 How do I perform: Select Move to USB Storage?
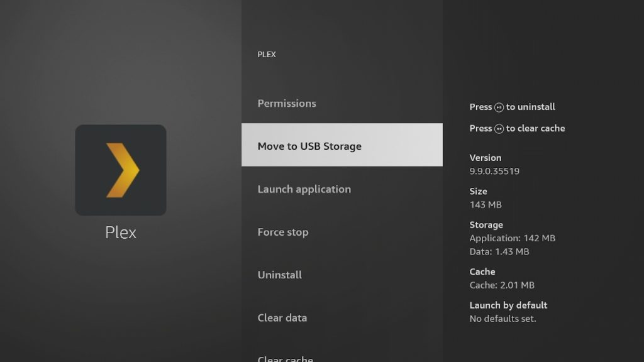pyautogui.click(x=341, y=145)
